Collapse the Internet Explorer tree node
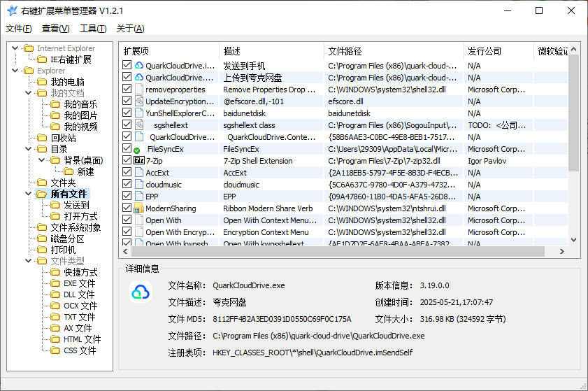Screen dimensions: 588x391 click(15, 48)
